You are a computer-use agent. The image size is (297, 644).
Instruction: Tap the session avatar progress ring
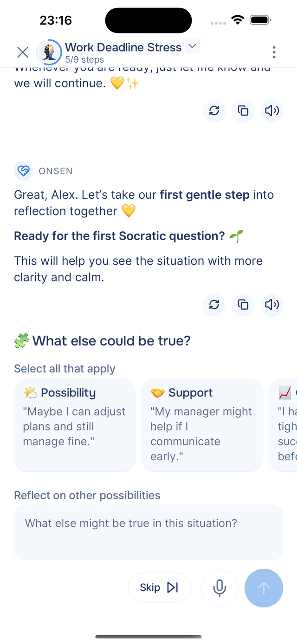pos(49,52)
